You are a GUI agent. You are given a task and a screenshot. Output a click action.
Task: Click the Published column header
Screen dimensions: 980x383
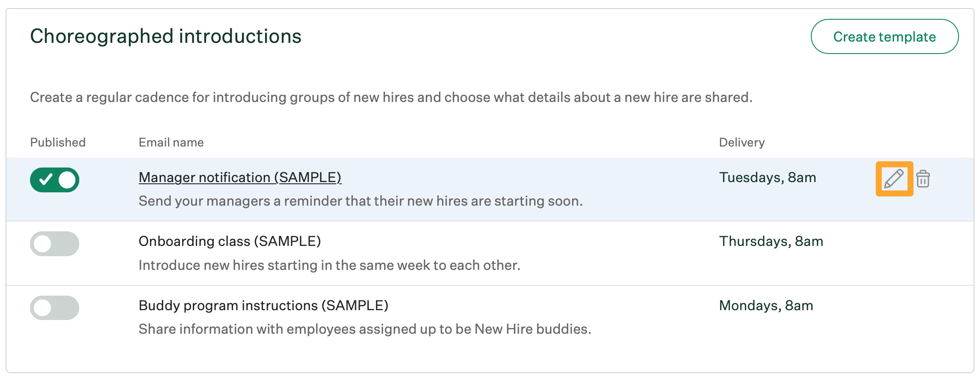(58, 142)
